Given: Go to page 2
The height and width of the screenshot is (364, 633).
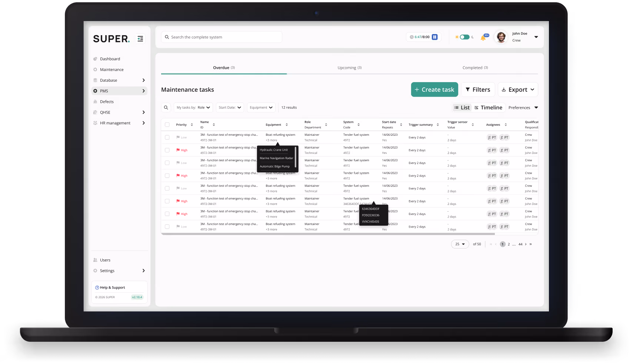Looking at the screenshot, I should click(509, 244).
